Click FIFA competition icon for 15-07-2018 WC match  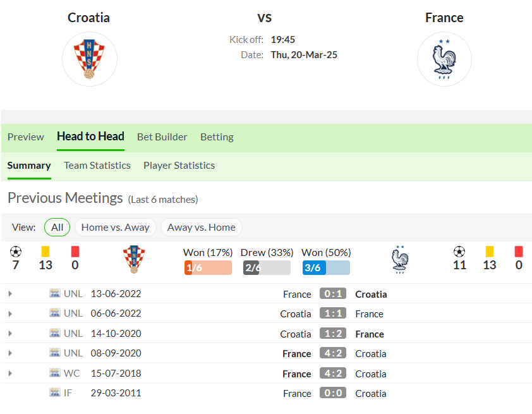click(54, 373)
